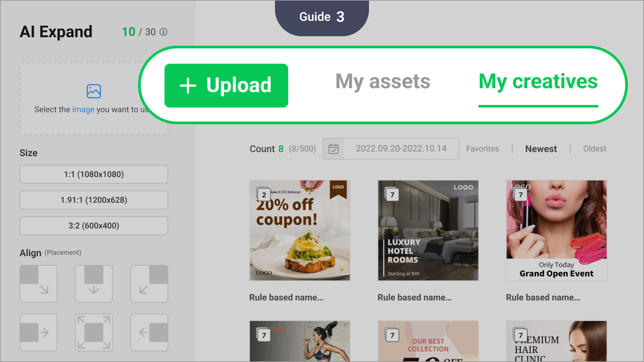The height and width of the screenshot is (362, 644).
Task: Select the 1.91:1 (1200x628) size option
Action: (x=94, y=200)
